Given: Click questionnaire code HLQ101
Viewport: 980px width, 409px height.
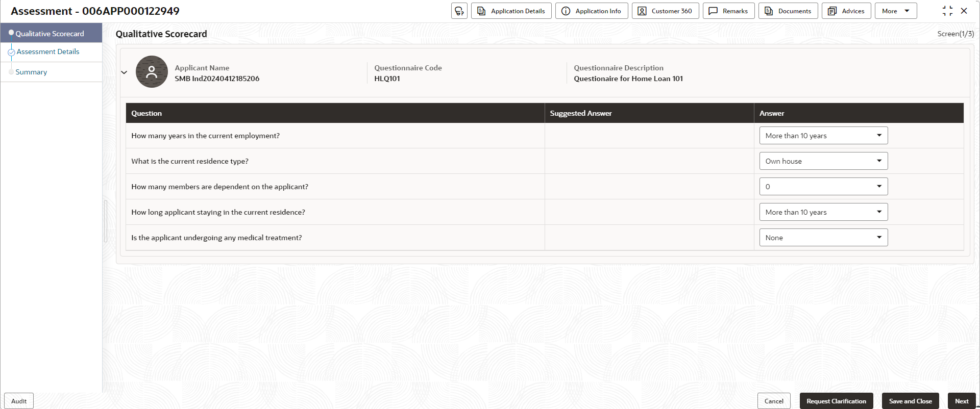Looking at the screenshot, I should click(x=387, y=79).
